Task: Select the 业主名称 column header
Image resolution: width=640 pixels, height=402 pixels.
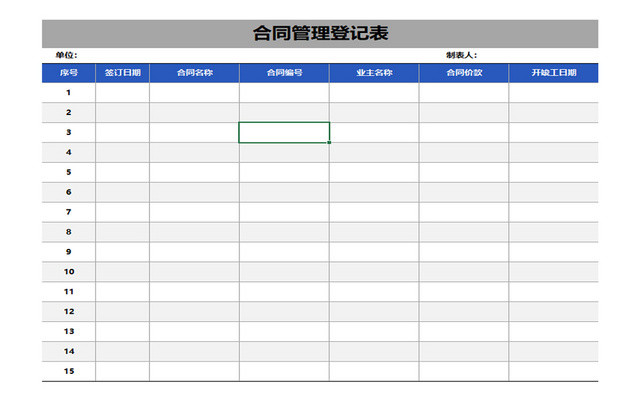Action: pos(374,73)
